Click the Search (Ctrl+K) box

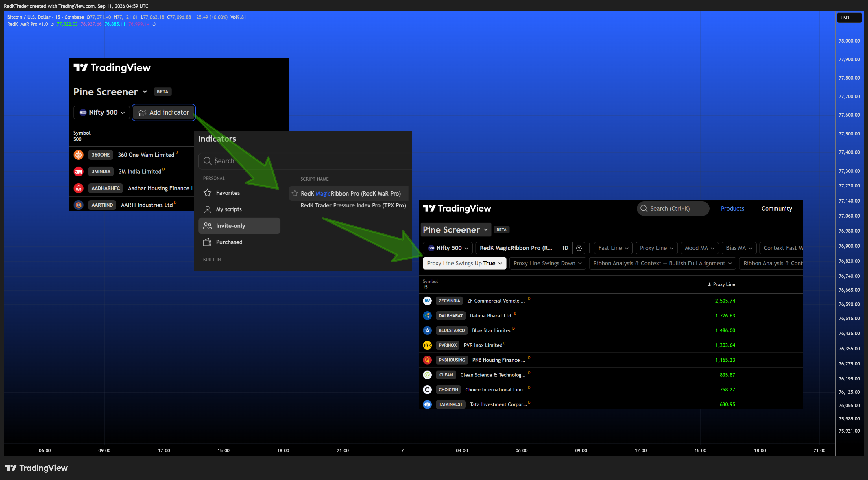tap(673, 209)
